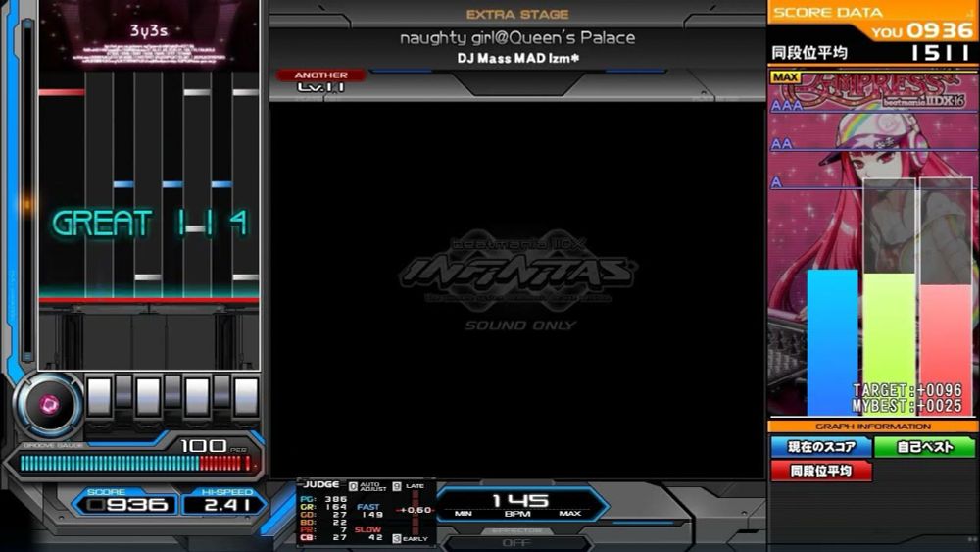Click the PG: 386 judge count
980x552 pixels.
point(323,499)
